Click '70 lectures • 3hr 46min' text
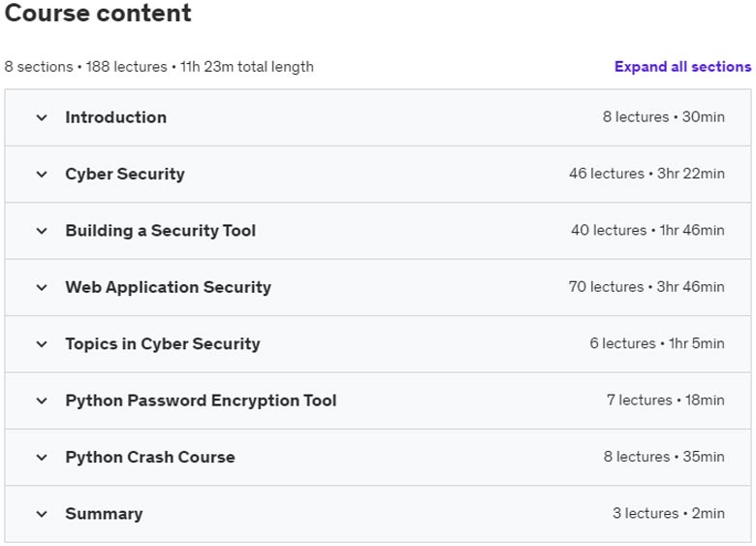This screenshot has width=756, height=546. 646,286
